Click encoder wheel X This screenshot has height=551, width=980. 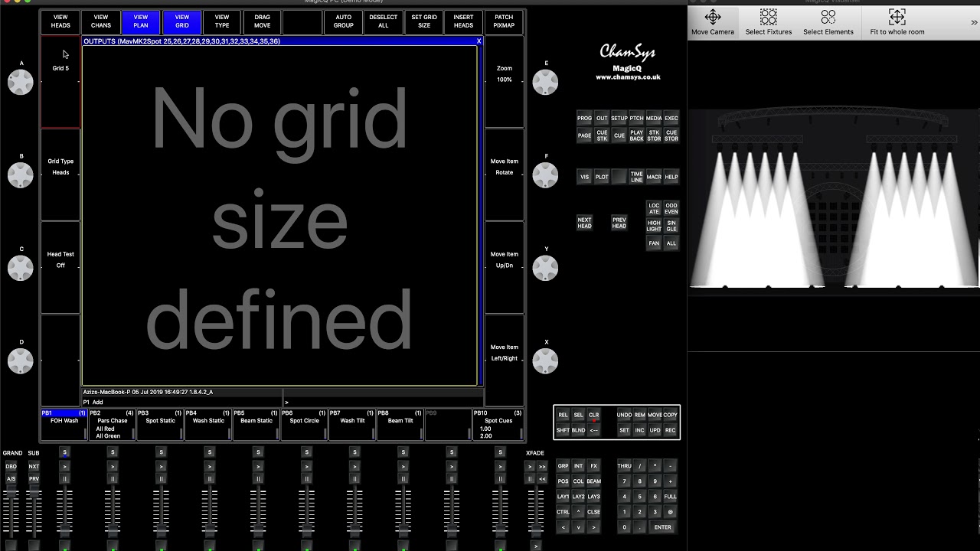click(x=545, y=361)
